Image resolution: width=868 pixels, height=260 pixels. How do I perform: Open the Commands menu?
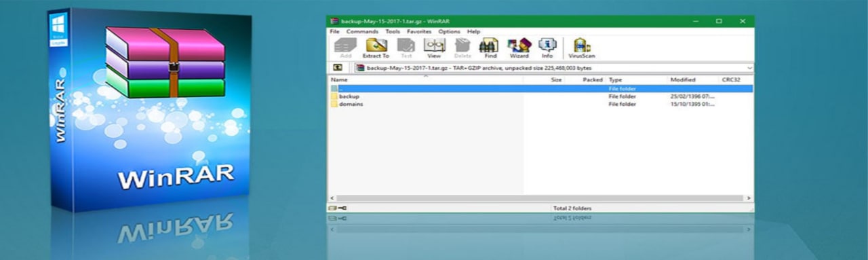(x=362, y=31)
